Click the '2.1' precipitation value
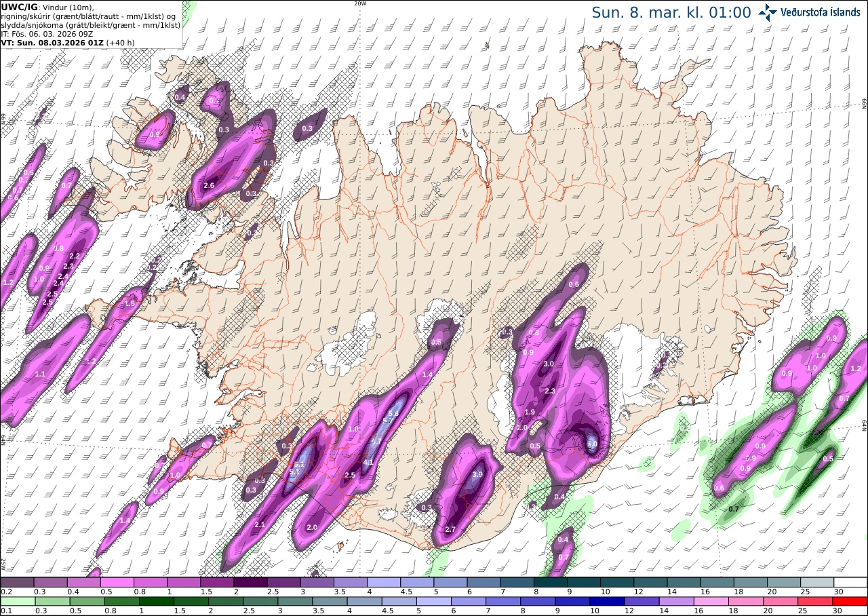The image size is (868, 616). click(260, 525)
